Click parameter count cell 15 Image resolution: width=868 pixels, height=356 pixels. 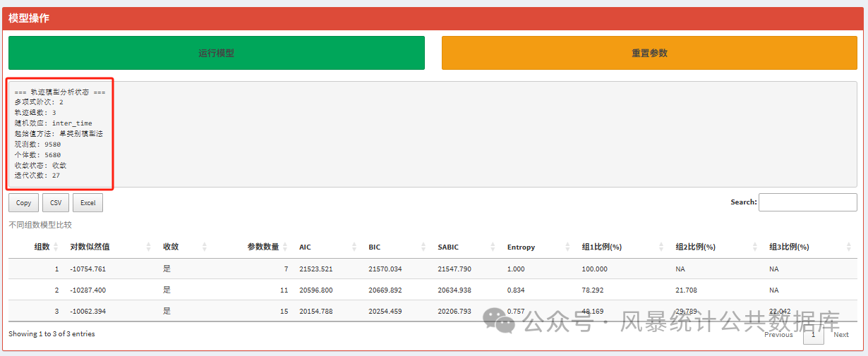[x=284, y=312]
